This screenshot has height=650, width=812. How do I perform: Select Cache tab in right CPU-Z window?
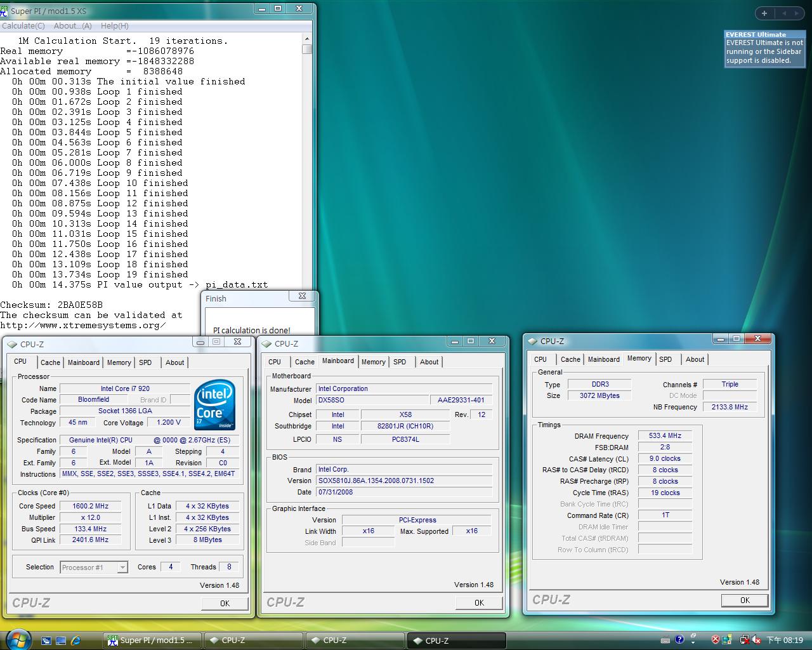(570, 359)
